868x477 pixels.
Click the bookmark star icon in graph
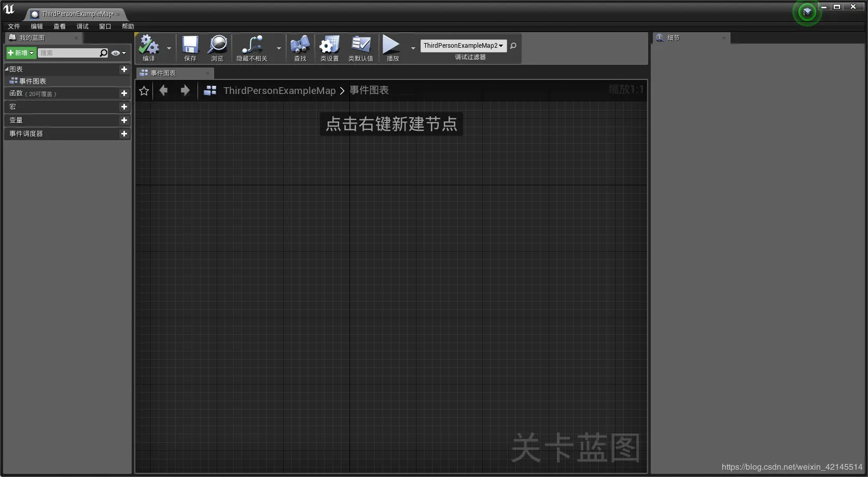[144, 91]
